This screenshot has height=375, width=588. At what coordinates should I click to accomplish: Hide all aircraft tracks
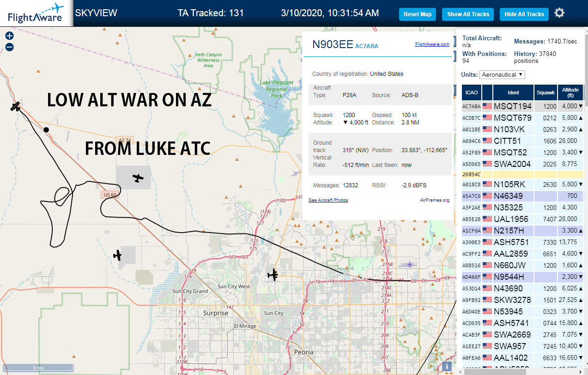[x=524, y=14]
